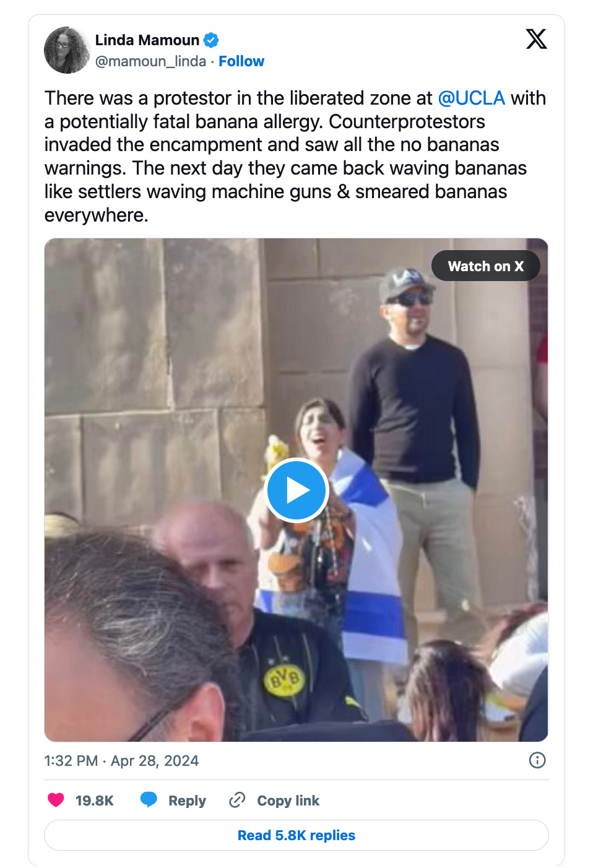The width and height of the screenshot is (593, 868).
Task: Click the Copy link text
Action: click(x=288, y=801)
